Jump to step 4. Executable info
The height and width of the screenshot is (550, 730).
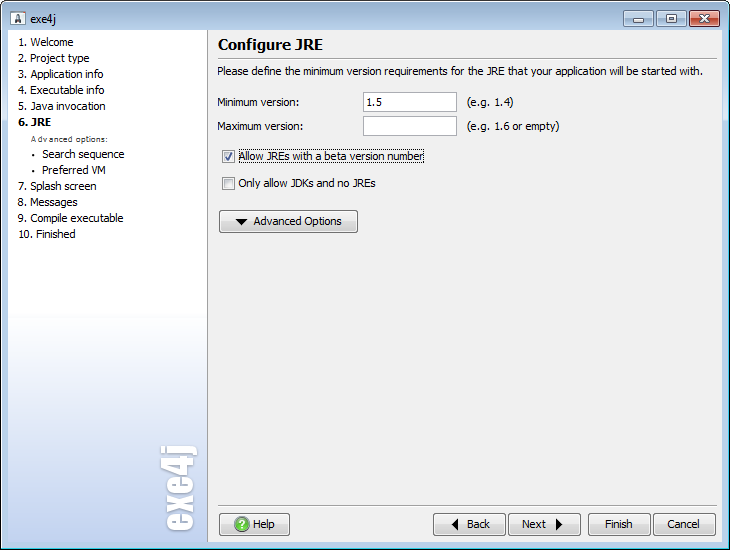[61, 90]
